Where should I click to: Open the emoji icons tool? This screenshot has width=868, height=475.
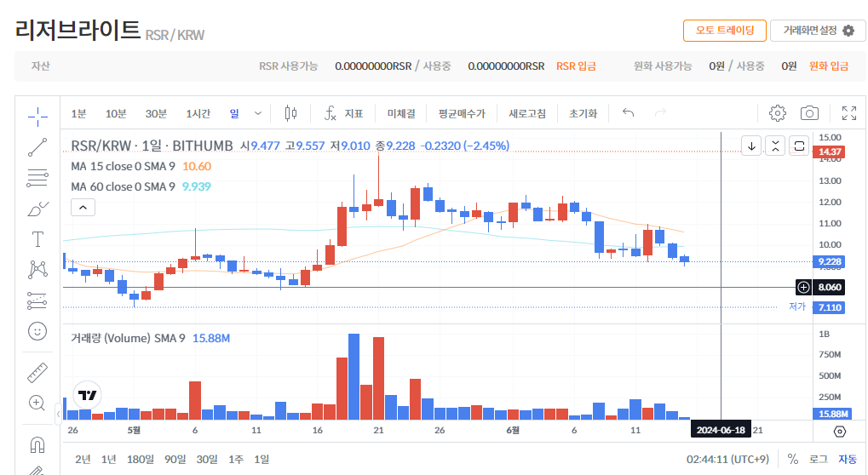[x=37, y=331]
